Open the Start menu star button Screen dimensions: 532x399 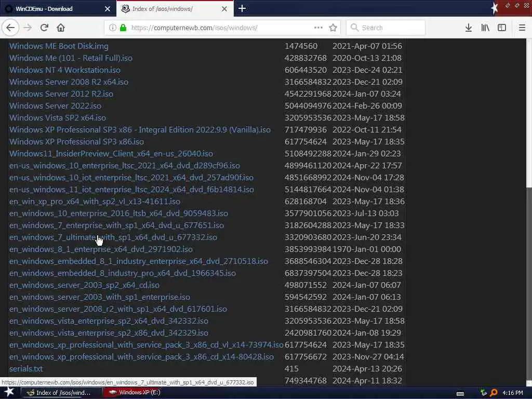[9, 392]
